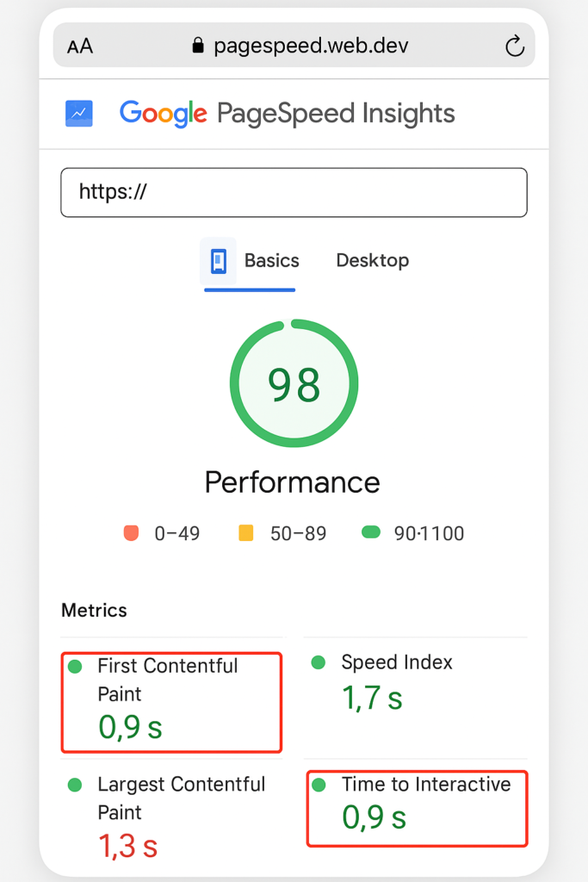The height and width of the screenshot is (882, 588).
Task: Click the 1,7 s Speed Index value
Action: coord(372,698)
